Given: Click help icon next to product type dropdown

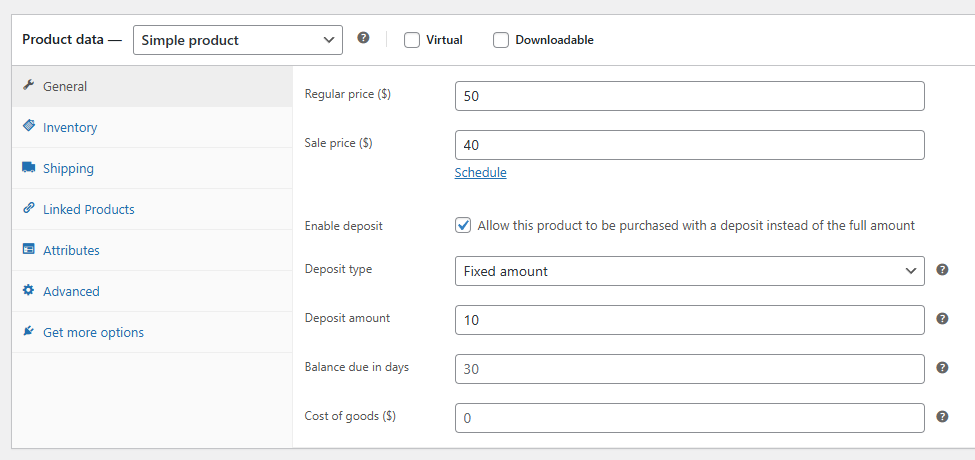Looking at the screenshot, I should 364,38.
